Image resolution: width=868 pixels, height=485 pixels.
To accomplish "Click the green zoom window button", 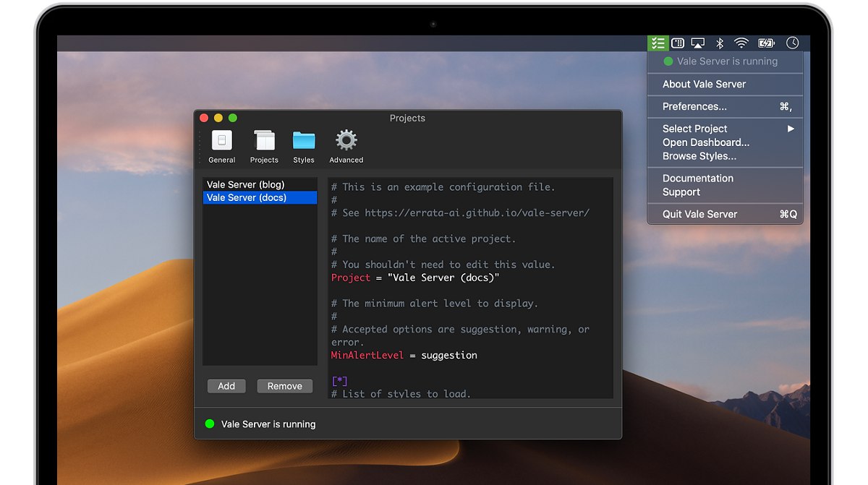I will [233, 118].
